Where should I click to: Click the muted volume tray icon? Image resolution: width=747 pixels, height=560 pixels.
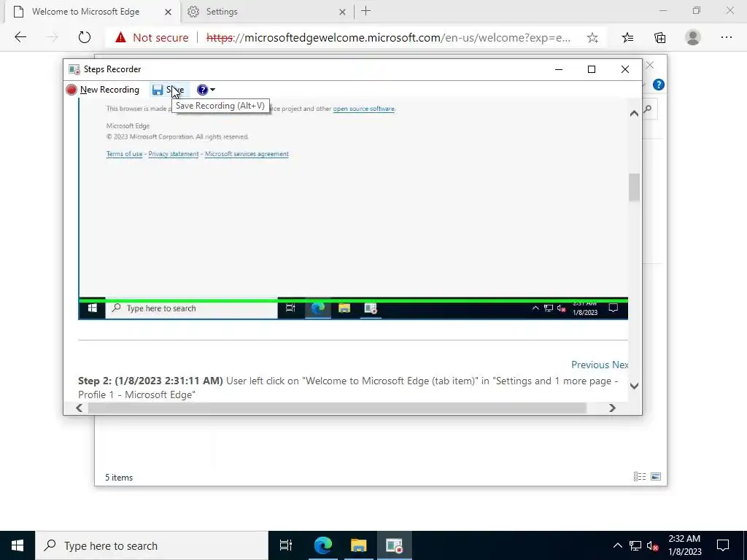(653, 545)
